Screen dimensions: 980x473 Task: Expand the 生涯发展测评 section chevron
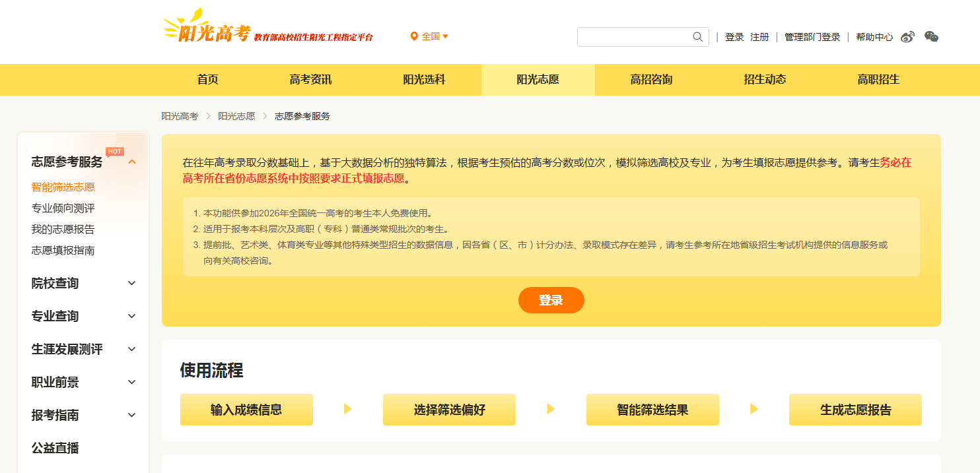click(x=132, y=349)
